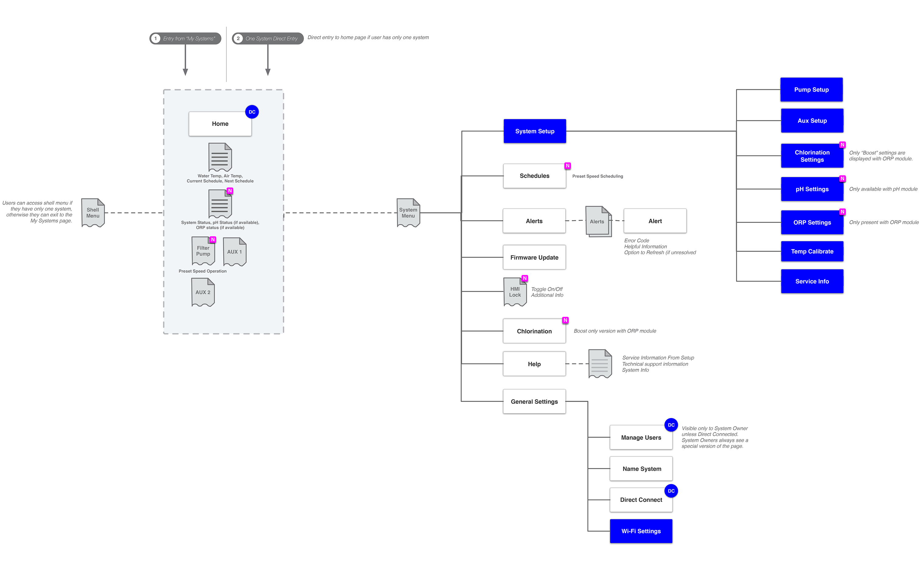The height and width of the screenshot is (581, 924).
Task: Click the System Setup blue box
Action: click(x=535, y=131)
